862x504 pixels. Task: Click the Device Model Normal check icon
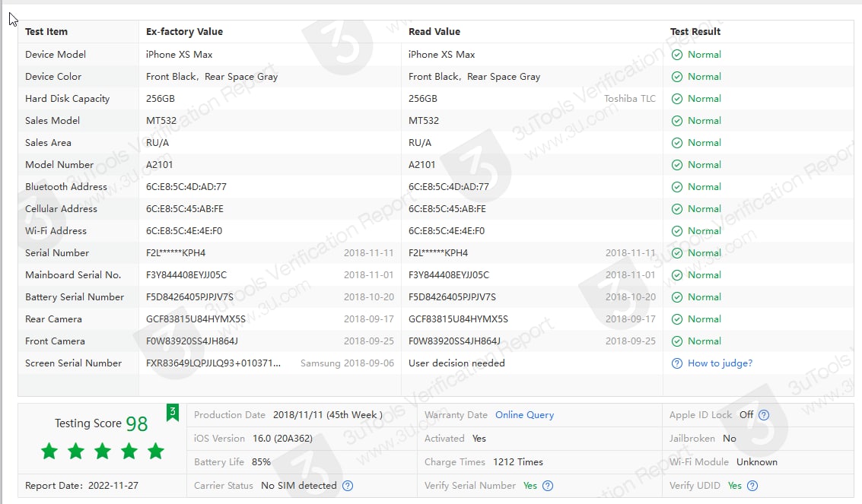[677, 55]
